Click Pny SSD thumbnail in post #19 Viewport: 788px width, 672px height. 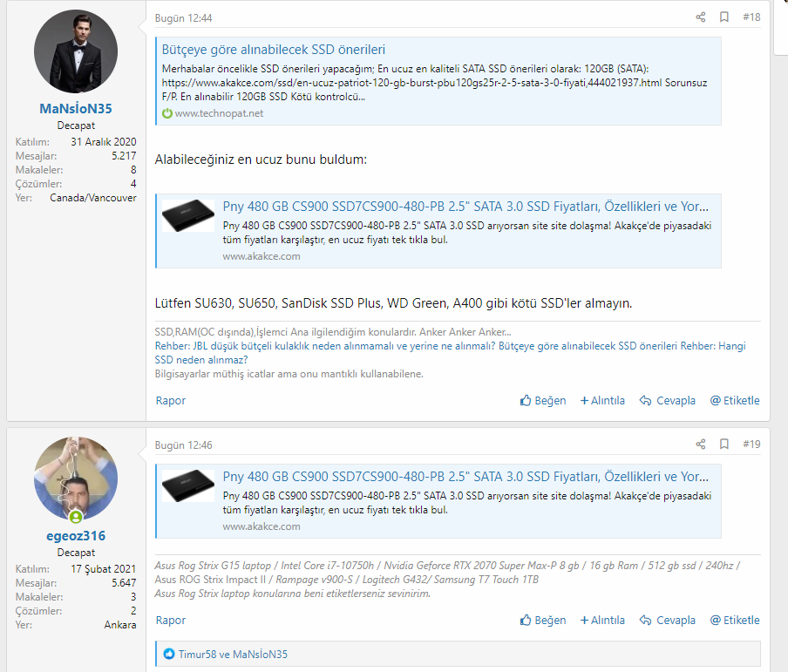(188, 485)
